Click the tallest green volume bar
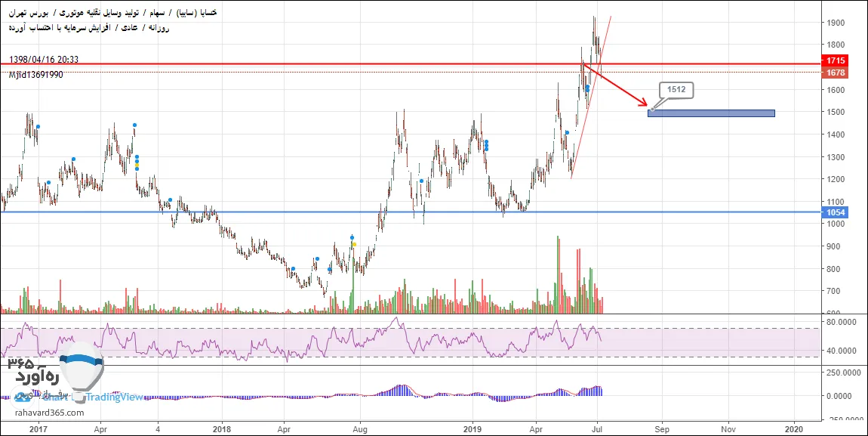The width and height of the screenshot is (868, 436). (558, 275)
